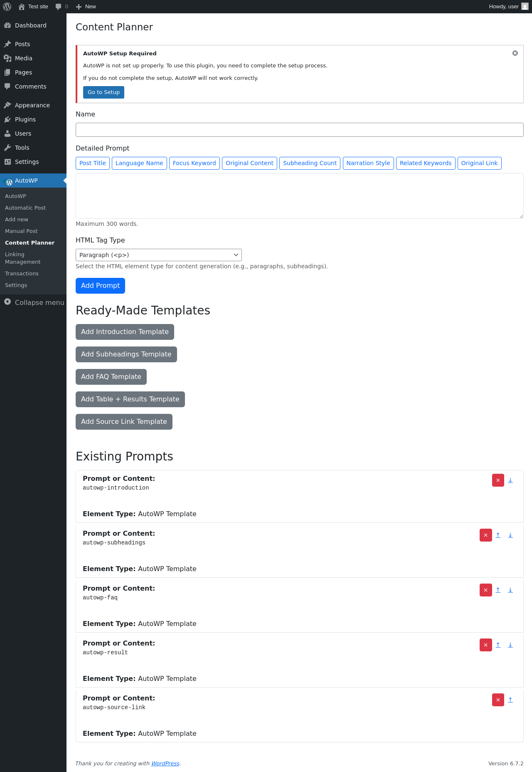
Task: Insert the Original Link tag
Action: coord(479,163)
